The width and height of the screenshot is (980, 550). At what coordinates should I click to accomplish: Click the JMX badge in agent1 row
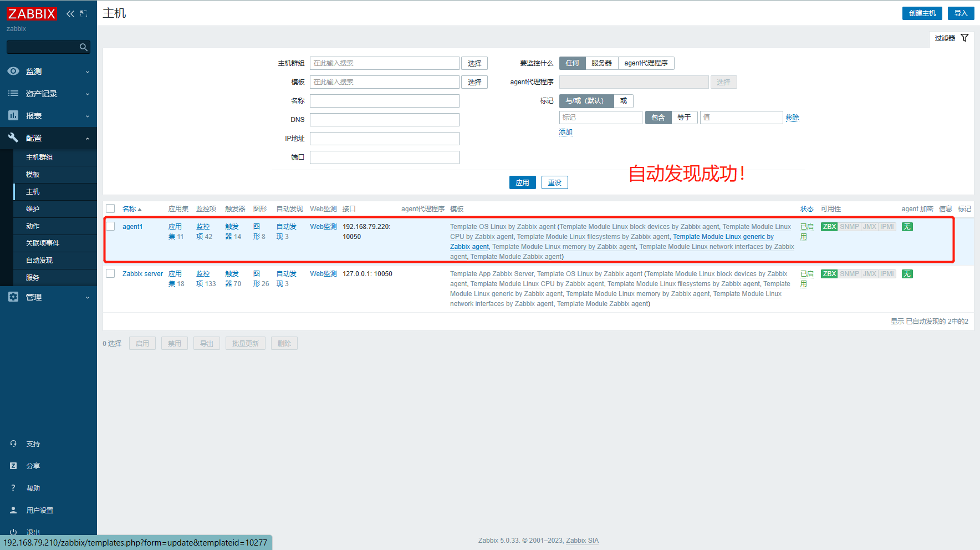870,227
